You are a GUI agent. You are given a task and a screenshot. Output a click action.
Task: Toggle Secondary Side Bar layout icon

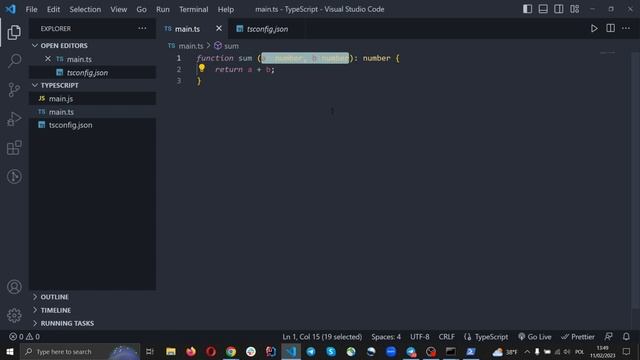point(558,9)
